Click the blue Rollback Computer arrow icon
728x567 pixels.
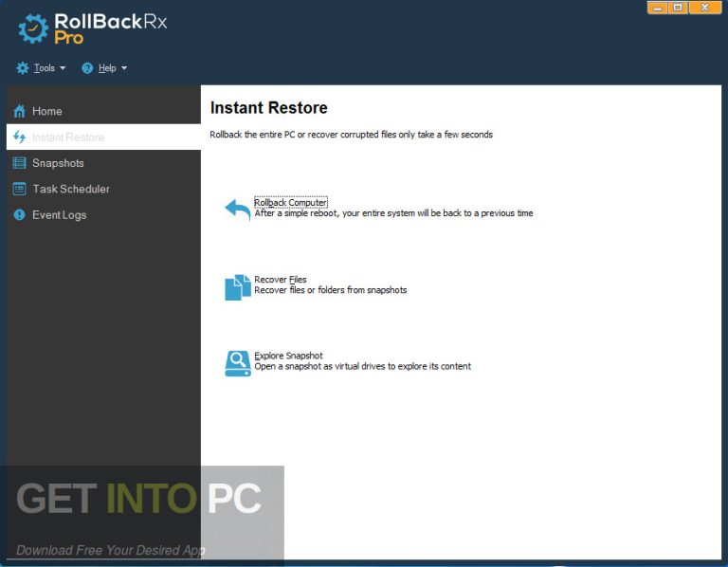pos(238,210)
